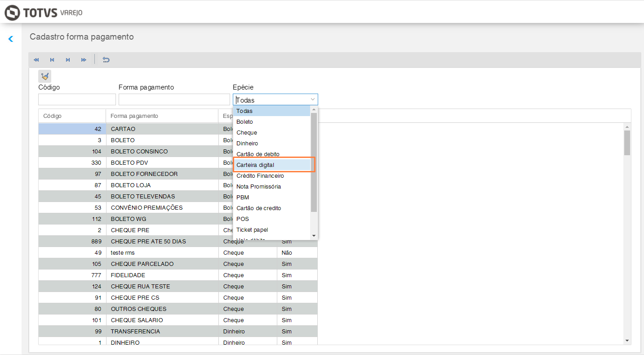Go to the previous record
This screenshot has height=355, width=644.
pyautogui.click(x=52, y=60)
